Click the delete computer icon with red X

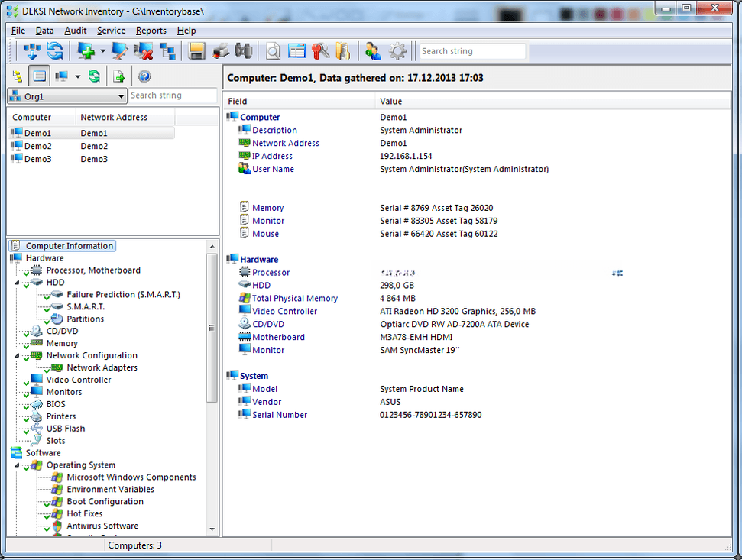[144, 51]
